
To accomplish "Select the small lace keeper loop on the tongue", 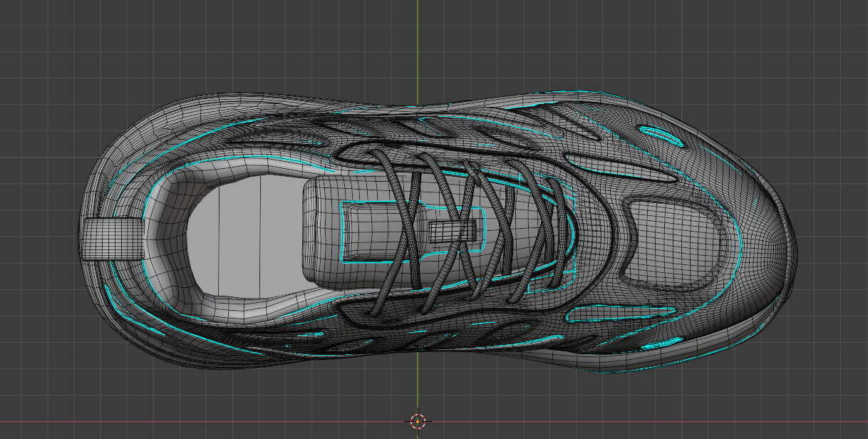I will pos(452,231).
